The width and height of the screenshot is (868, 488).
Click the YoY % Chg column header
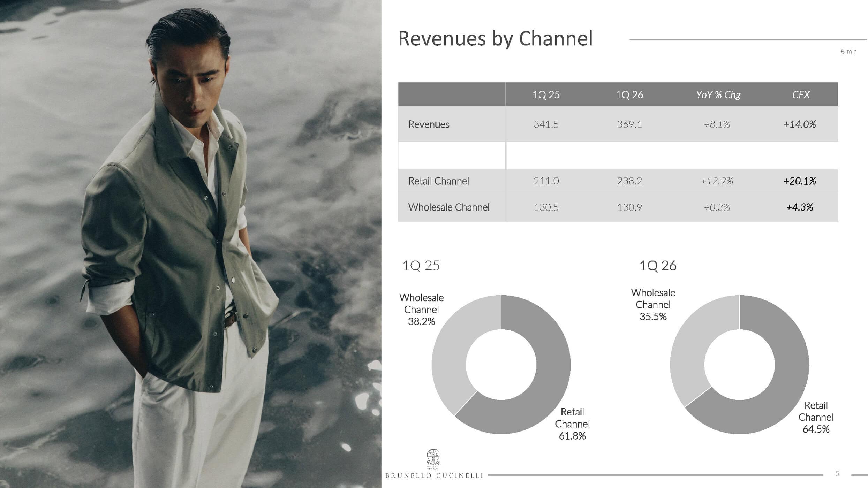[x=718, y=94]
